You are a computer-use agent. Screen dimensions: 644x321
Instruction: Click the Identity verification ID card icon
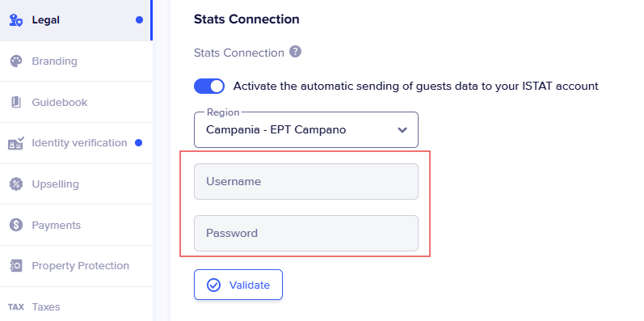[x=16, y=143]
